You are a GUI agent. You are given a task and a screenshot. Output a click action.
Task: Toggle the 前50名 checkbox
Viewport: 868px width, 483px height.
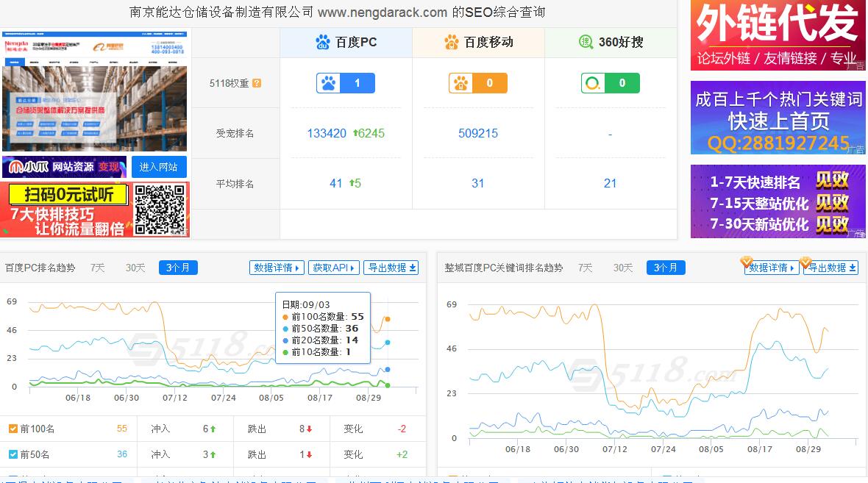(x=13, y=454)
